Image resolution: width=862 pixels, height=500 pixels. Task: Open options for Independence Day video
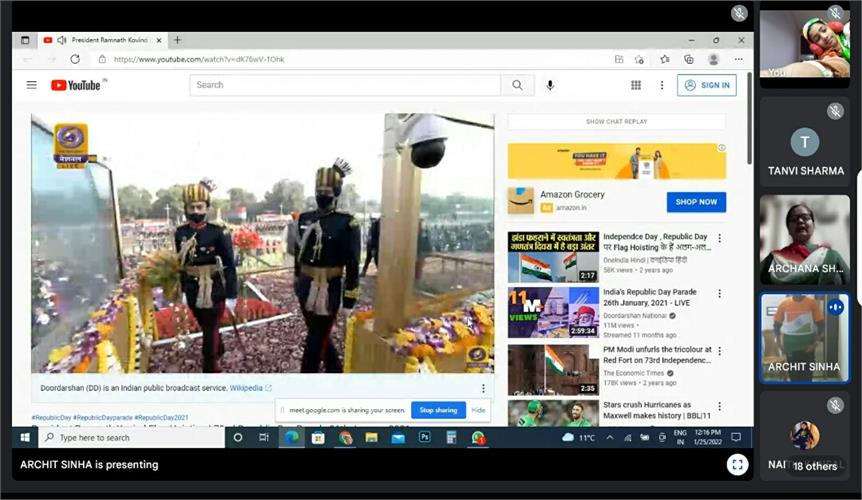pyautogui.click(x=720, y=238)
